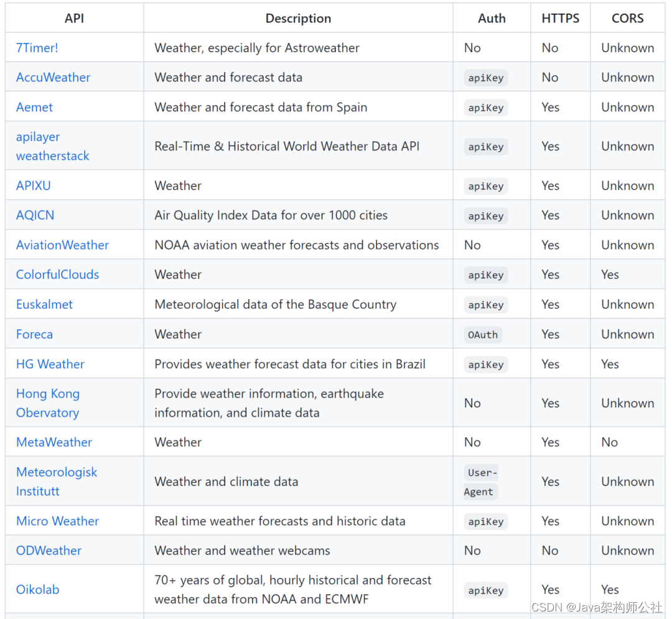Click the CORS 'No' in MetaWeather row

609,442
